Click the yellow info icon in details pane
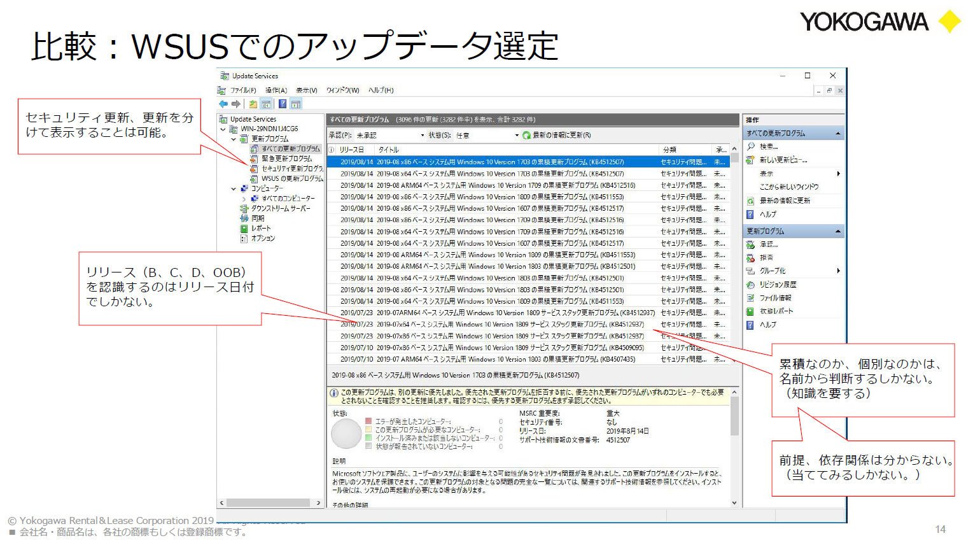The width and height of the screenshot is (980, 545). click(x=334, y=393)
